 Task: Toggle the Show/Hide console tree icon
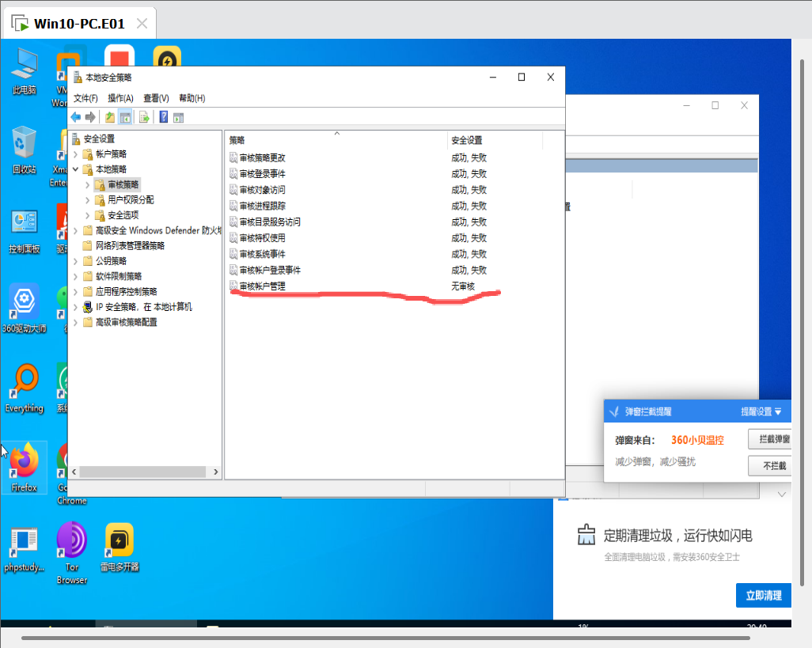point(125,117)
